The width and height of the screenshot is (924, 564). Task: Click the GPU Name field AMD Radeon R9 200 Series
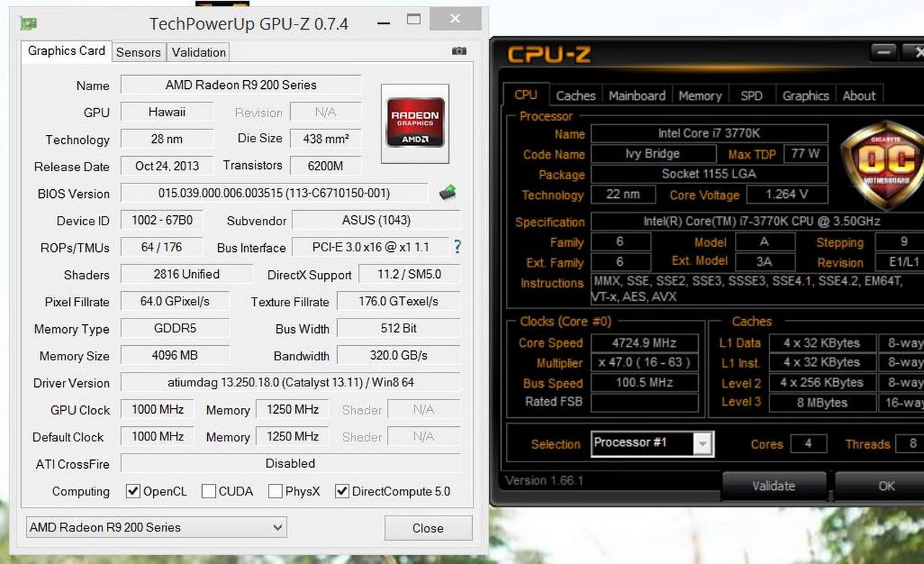[241, 84]
